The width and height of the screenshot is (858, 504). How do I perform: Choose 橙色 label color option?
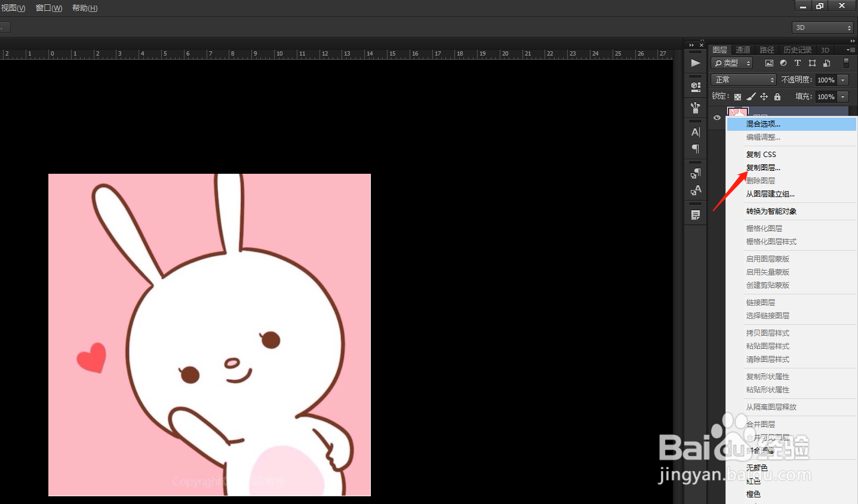coord(791,494)
